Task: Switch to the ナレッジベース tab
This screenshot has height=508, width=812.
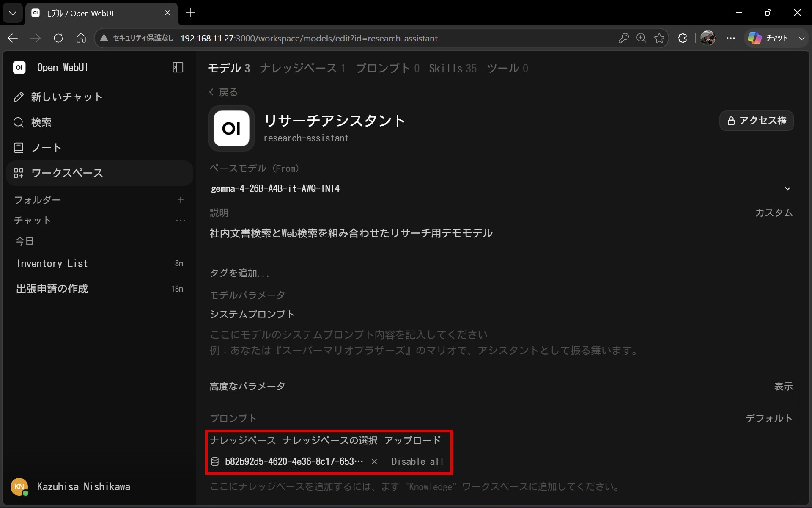Action: [302, 68]
